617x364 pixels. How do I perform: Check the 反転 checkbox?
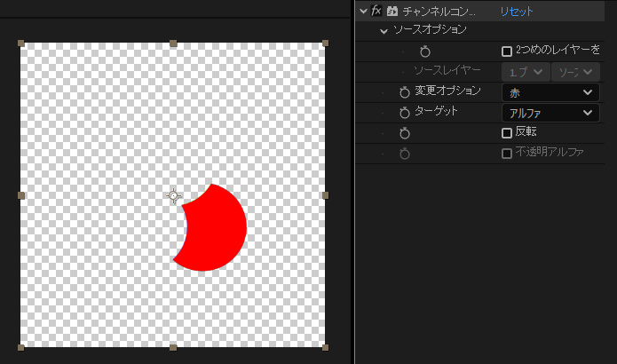point(507,133)
